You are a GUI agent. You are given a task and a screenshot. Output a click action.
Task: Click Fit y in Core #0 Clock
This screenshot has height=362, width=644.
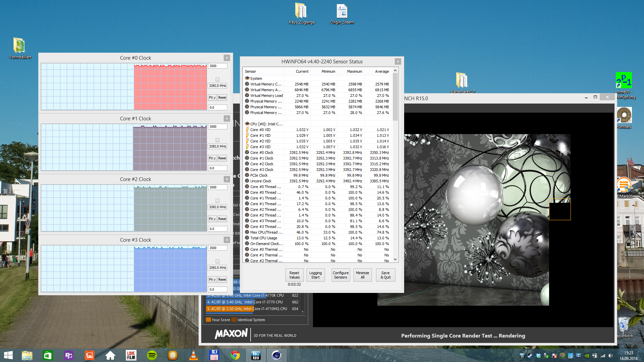[x=212, y=98]
